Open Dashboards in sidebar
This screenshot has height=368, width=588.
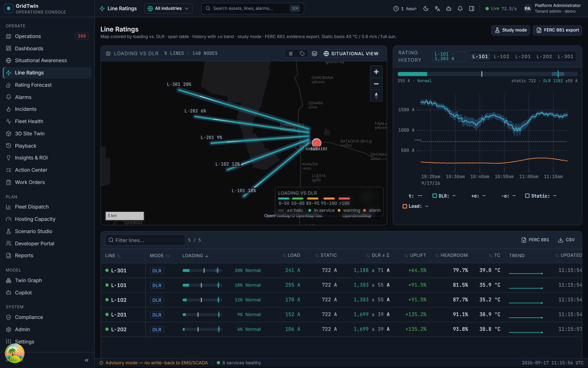coord(47,48)
